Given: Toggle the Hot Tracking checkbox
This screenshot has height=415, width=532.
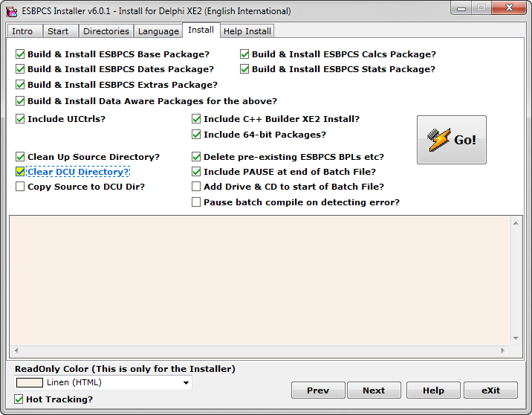Looking at the screenshot, I should 19,399.
